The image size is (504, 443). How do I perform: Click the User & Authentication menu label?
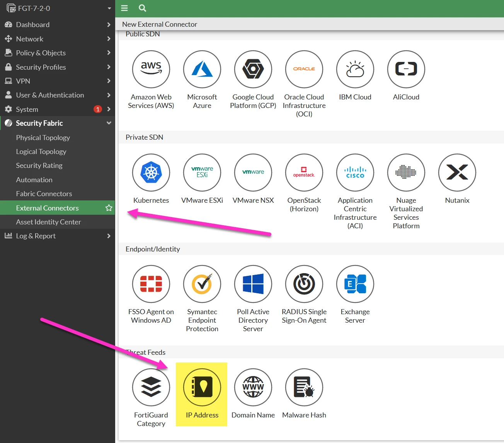[50, 95]
